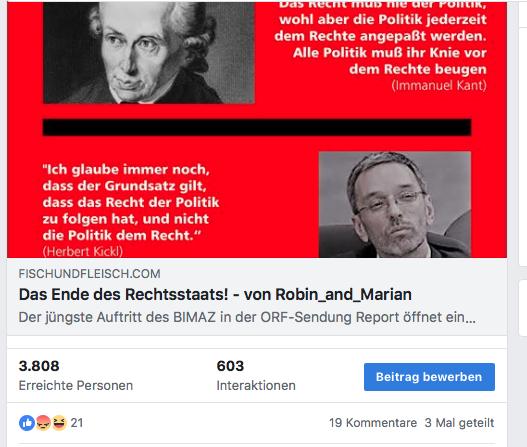Click the blue thumbs-up Like reaction icon
Screen dimensions: 527x447
(27, 423)
